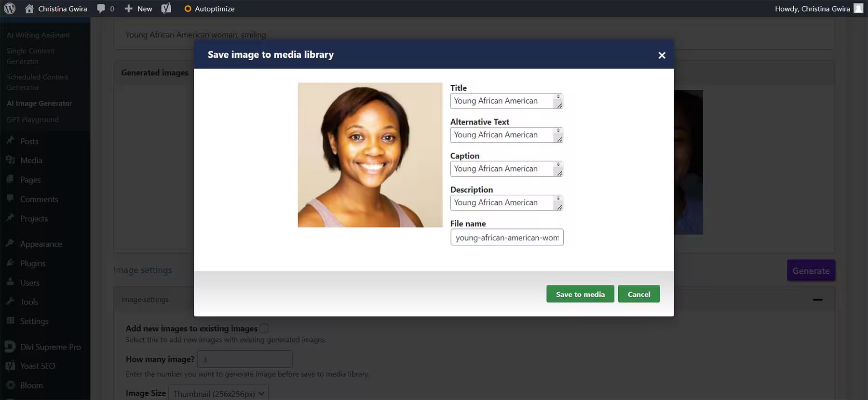Click the Projects pin icon in sidebar

point(10,218)
